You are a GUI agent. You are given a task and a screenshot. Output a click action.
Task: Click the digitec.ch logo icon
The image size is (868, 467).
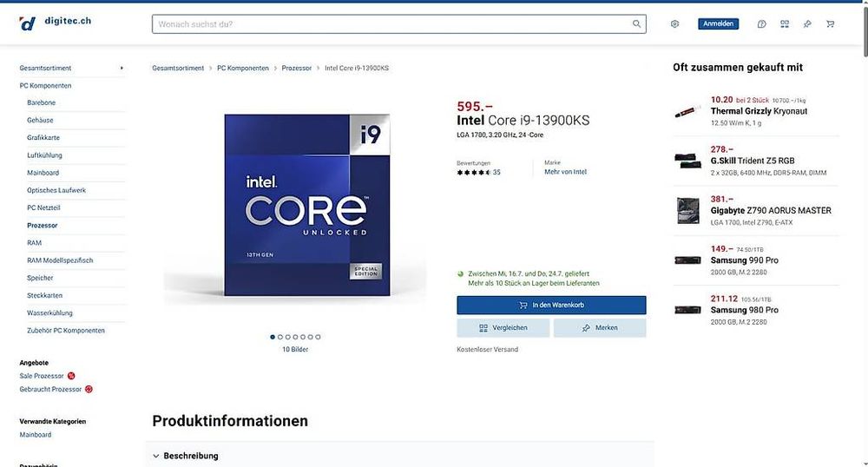(27, 23)
